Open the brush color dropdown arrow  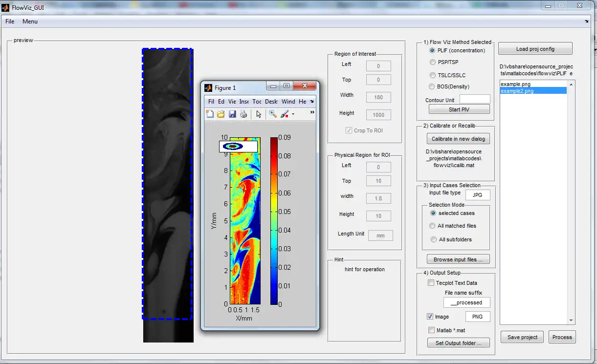293,114
